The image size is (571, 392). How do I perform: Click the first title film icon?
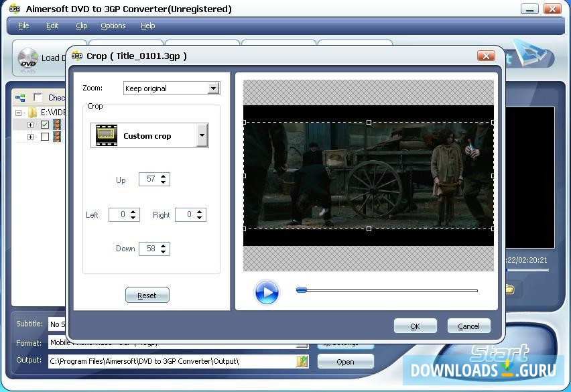(57, 125)
